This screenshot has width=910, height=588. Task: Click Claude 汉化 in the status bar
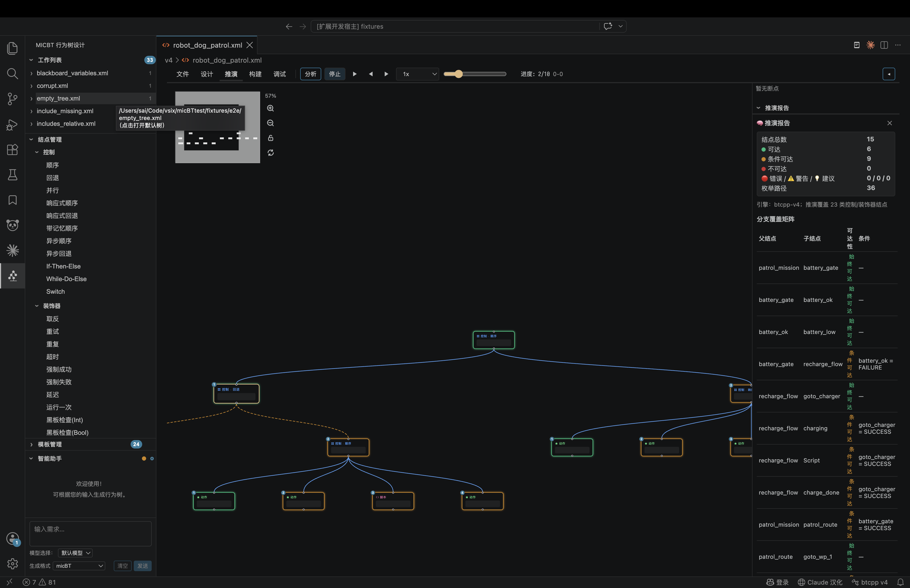(x=820, y=582)
